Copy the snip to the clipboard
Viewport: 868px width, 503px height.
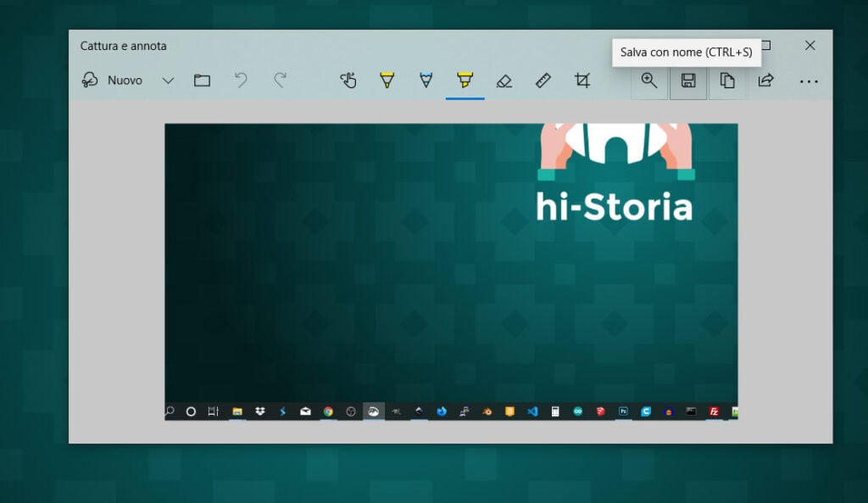coord(727,81)
